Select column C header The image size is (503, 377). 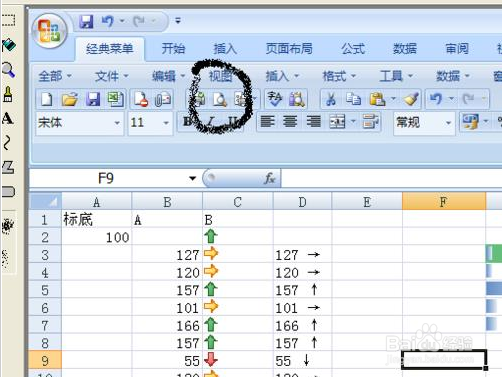(x=238, y=201)
